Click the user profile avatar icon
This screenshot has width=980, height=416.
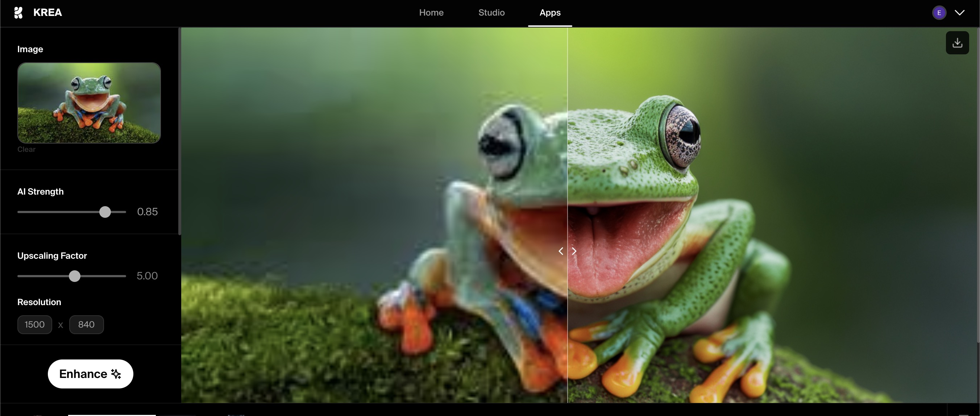[940, 13]
